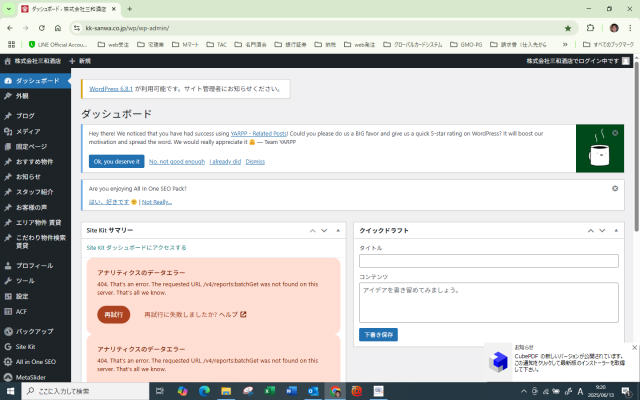
Task: Click the Site Kit Google icon
Action: [8, 347]
